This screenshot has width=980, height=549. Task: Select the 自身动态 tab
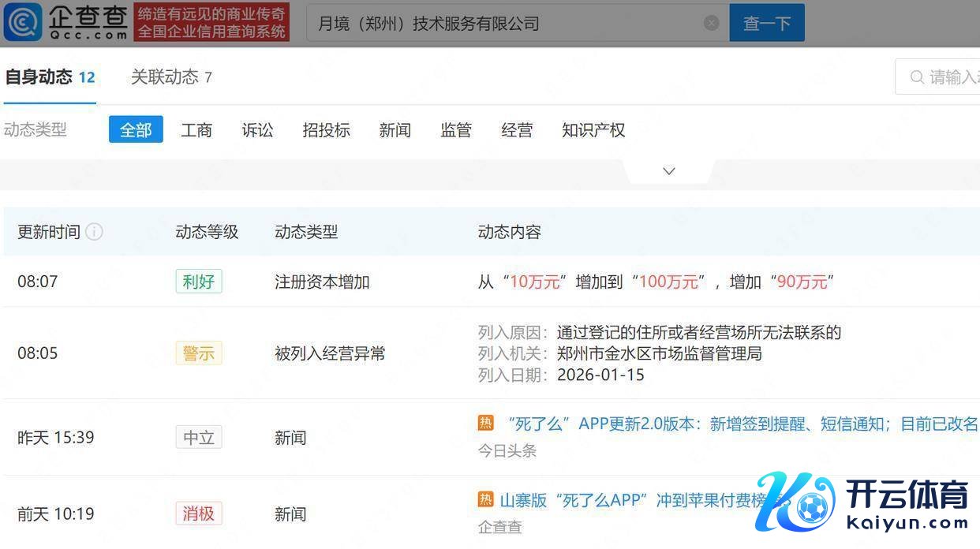click(50, 77)
